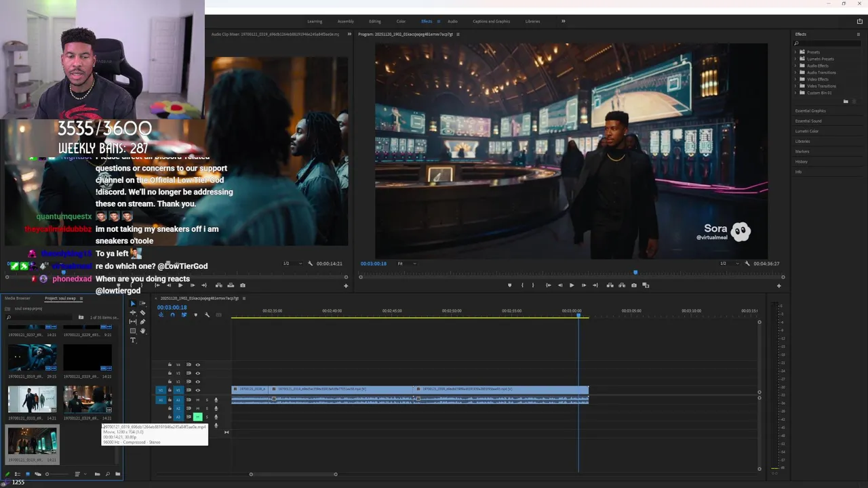Go to In point in Program monitor
The width and height of the screenshot is (868, 488).
click(548, 285)
